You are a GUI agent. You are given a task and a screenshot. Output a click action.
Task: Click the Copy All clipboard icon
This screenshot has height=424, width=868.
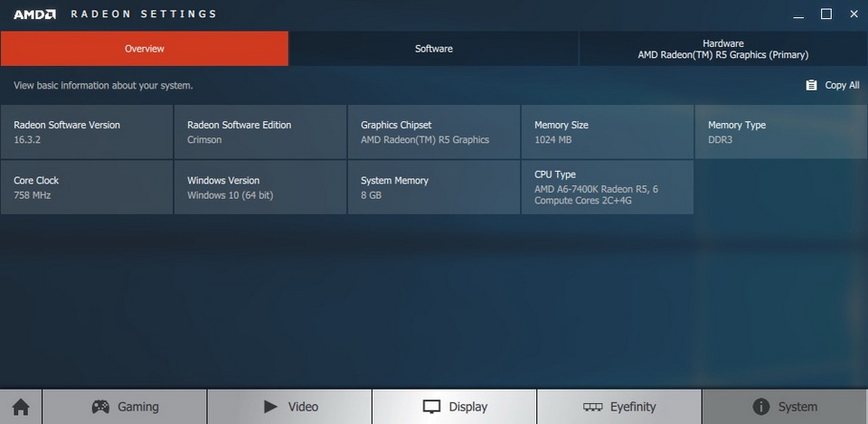[811, 85]
